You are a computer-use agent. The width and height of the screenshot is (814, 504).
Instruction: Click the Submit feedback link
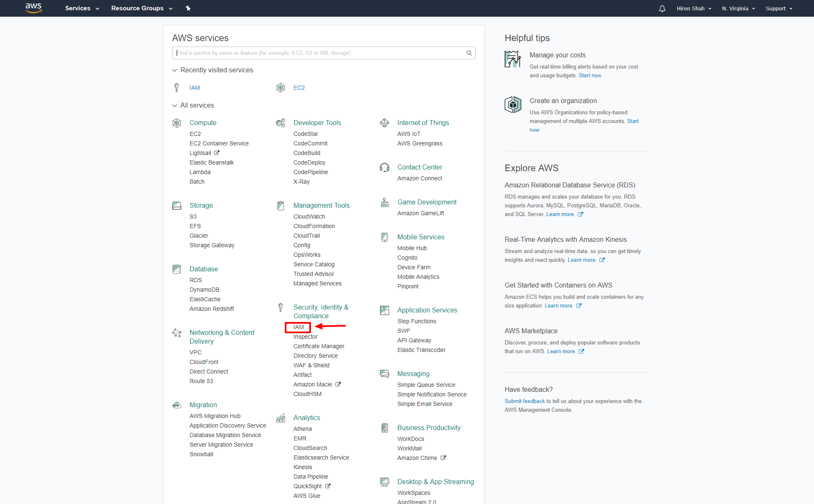point(525,401)
